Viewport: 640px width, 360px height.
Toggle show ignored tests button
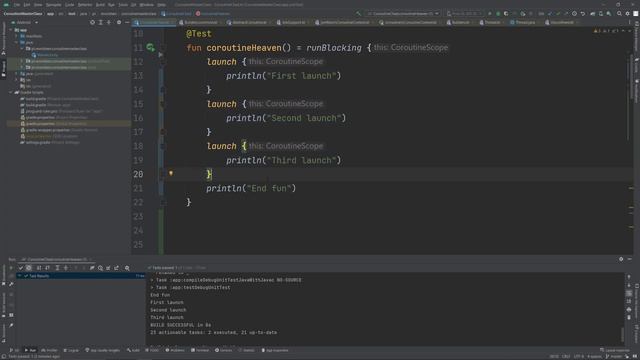[x=29, y=268]
